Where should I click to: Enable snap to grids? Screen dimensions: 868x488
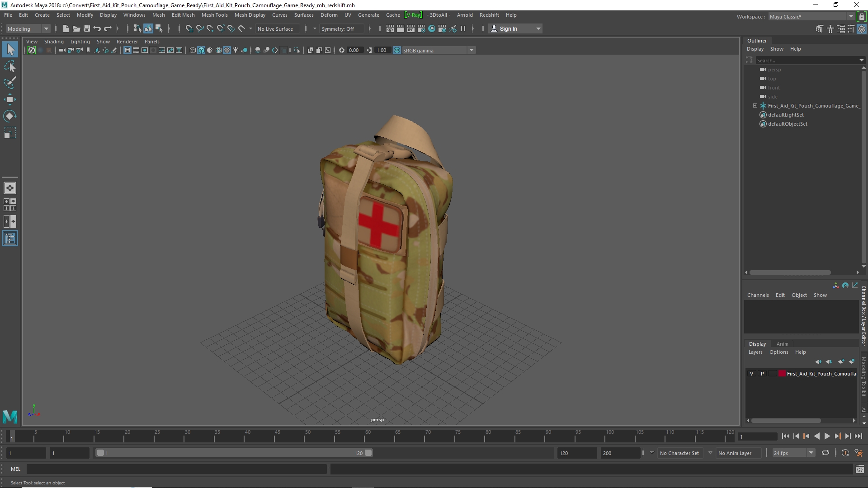pos(189,28)
